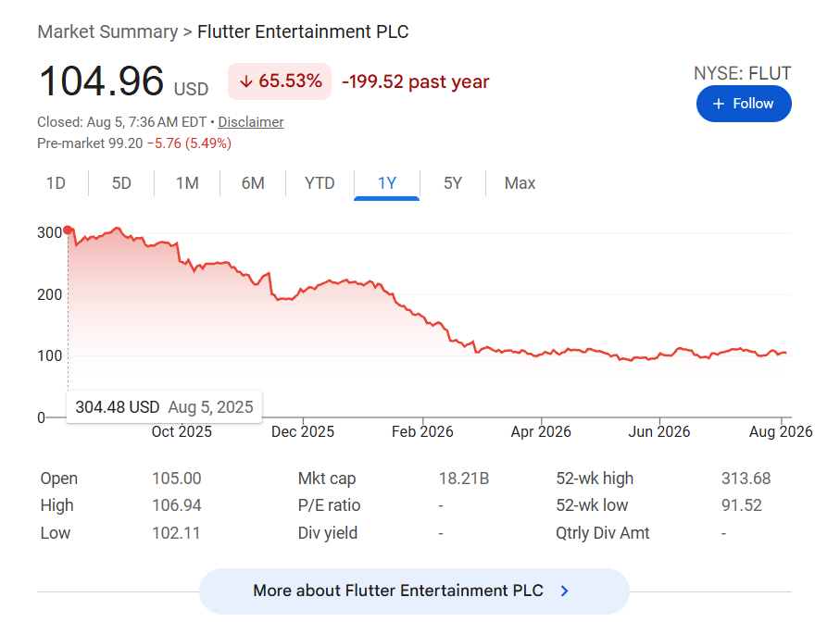Open the Disclaimer link
This screenshot has width=840, height=622.
tap(251, 122)
